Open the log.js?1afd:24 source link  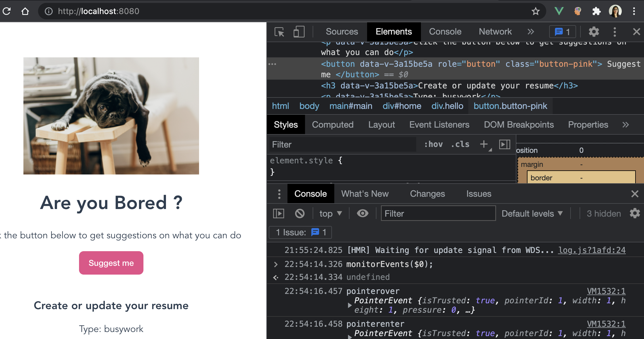click(592, 250)
